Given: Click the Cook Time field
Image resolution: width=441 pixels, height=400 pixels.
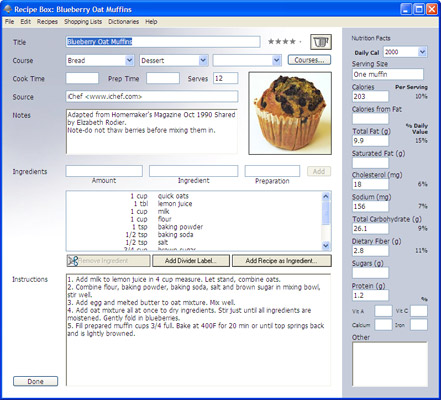Looking at the screenshot, I should click(82, 78).
